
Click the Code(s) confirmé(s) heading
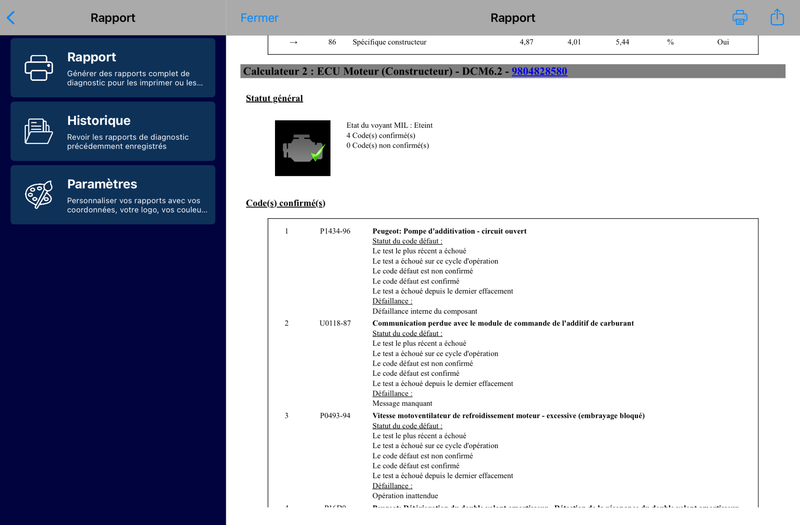tap(286, 203)
